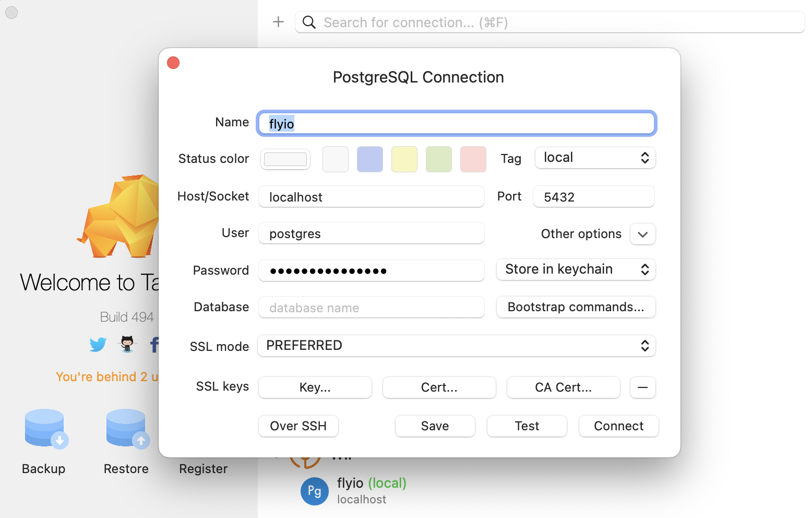Open the Twitter bird icon
Image resolution: width=812 pixels, height=518 pixels.
click(x=98, y=345)
